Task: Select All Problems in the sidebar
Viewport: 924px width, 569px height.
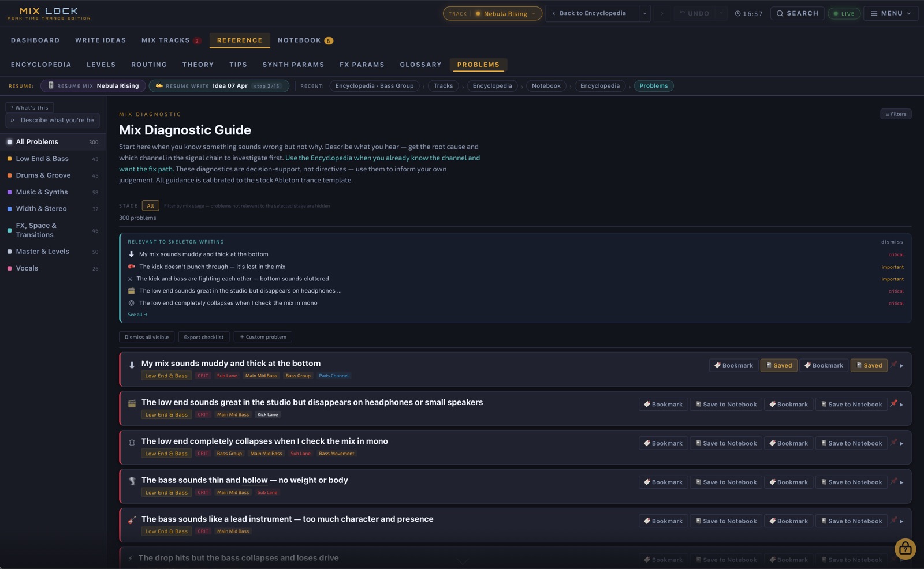Action: click(53, 141)
